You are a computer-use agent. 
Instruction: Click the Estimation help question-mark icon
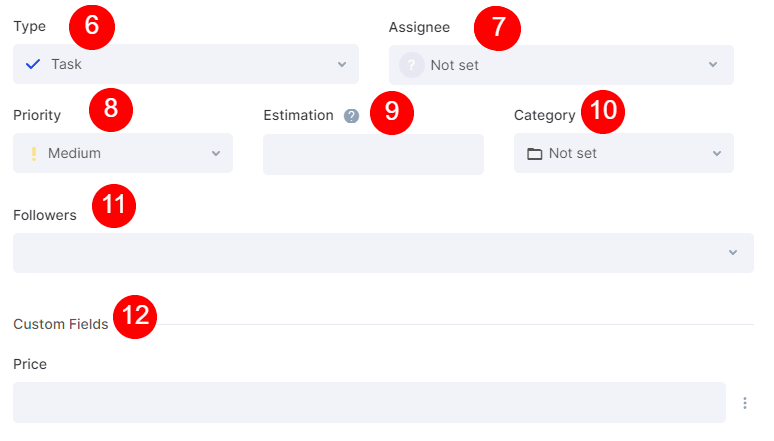point(351,116)
